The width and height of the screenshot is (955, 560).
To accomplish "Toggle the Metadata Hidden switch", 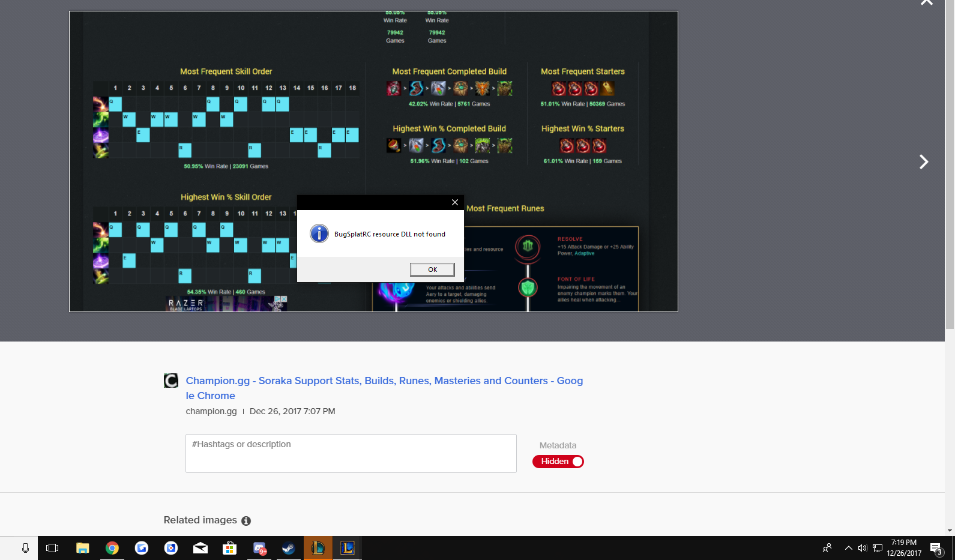I will (x=558, y=462).
